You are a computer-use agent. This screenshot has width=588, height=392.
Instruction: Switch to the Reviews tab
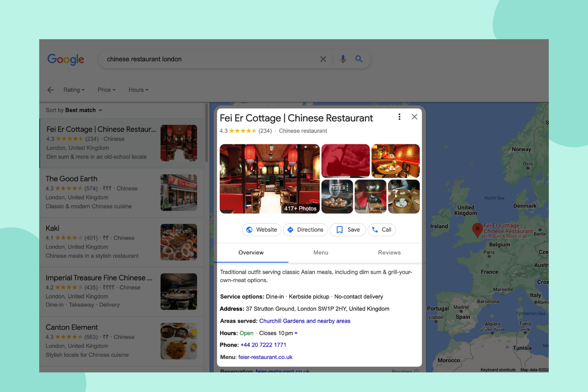(x=389, y=253)
